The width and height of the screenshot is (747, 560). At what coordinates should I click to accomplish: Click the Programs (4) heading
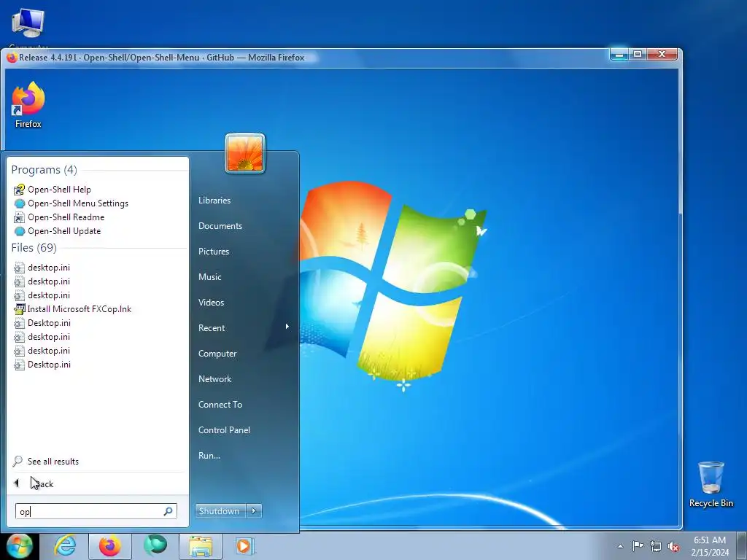(44, 169)
